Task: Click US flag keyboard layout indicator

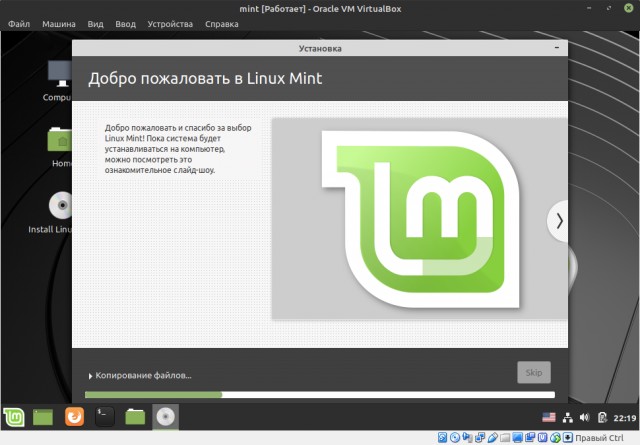Action: coord(549,417)
